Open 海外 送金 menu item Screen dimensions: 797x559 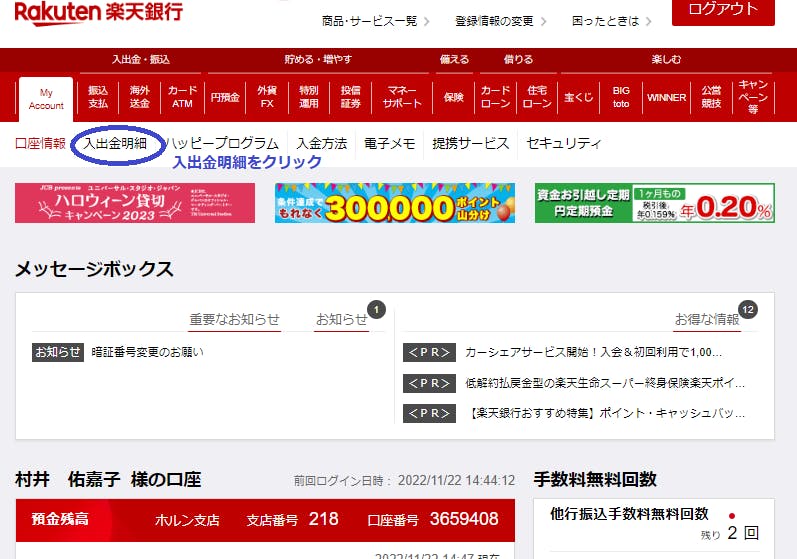(x=139, y=97)
